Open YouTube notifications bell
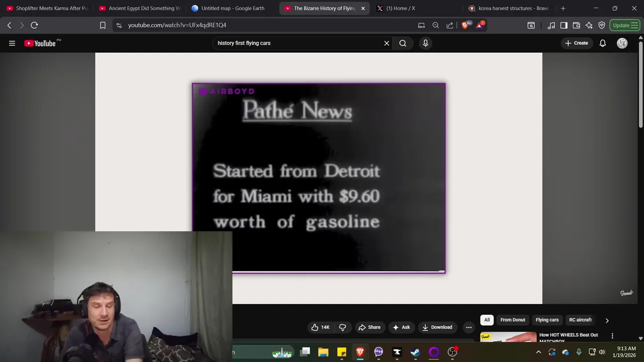This screenshot has height=362, width=644. tap(603, 43)
